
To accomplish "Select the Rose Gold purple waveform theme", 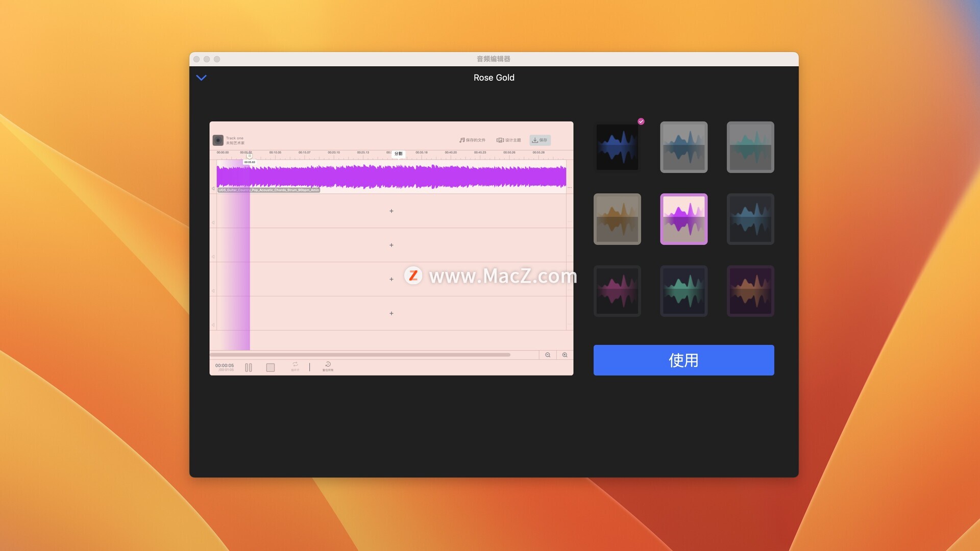I will pyautogui.click(x=683, y=219).
